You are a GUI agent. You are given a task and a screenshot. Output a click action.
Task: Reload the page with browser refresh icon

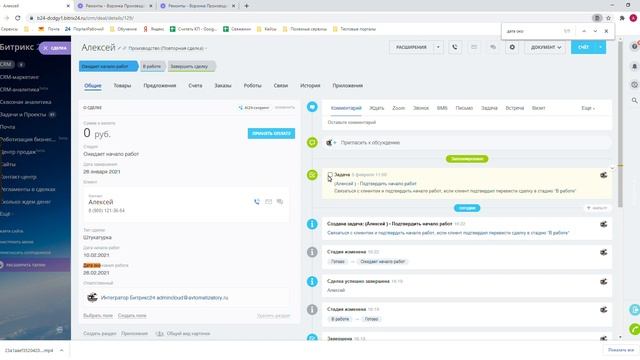pyautogui.click(x=18, y=18)
